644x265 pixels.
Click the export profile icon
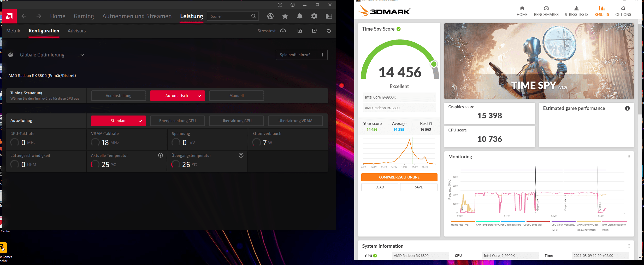click(315, 31)
